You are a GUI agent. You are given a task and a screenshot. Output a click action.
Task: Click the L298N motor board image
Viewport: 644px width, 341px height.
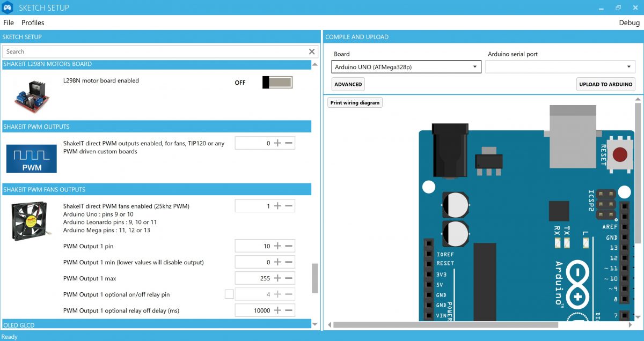[31, 95]
